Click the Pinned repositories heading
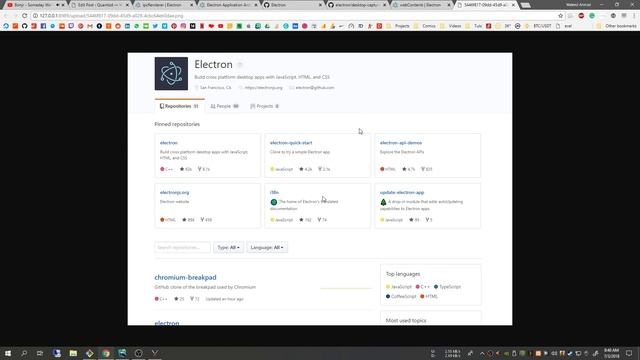The height and width of the screenshot is (360, 640). coord(177,124)
